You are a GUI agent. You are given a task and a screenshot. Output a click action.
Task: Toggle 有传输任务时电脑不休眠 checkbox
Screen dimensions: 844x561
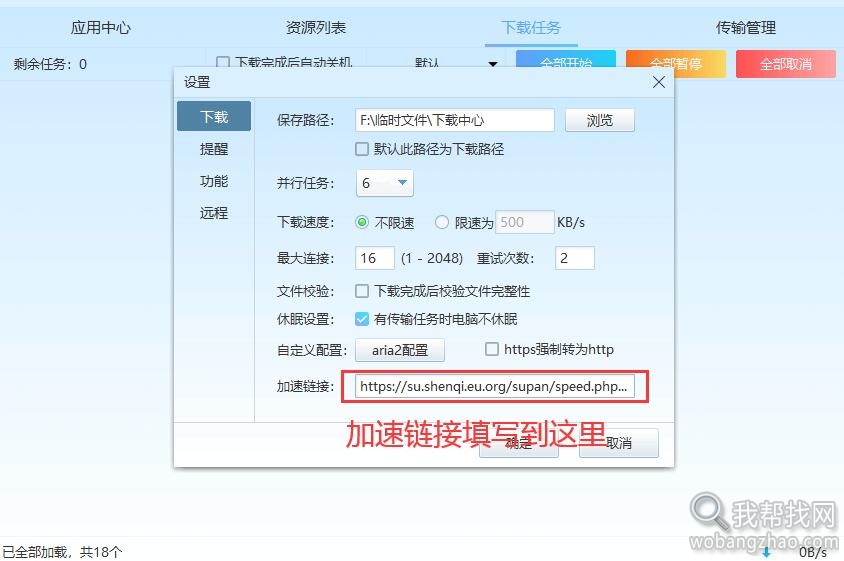tap(362, 319)
